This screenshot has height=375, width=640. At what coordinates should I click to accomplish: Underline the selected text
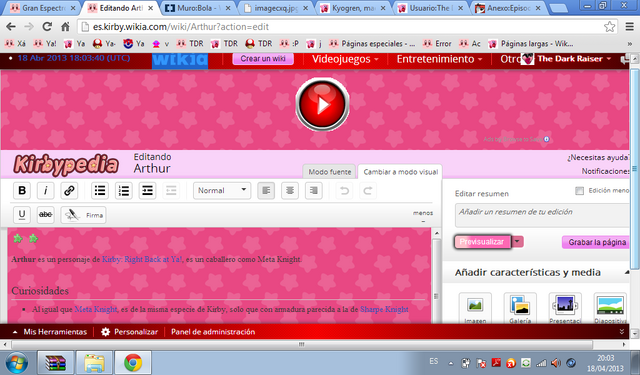click(x=22, y=215)
